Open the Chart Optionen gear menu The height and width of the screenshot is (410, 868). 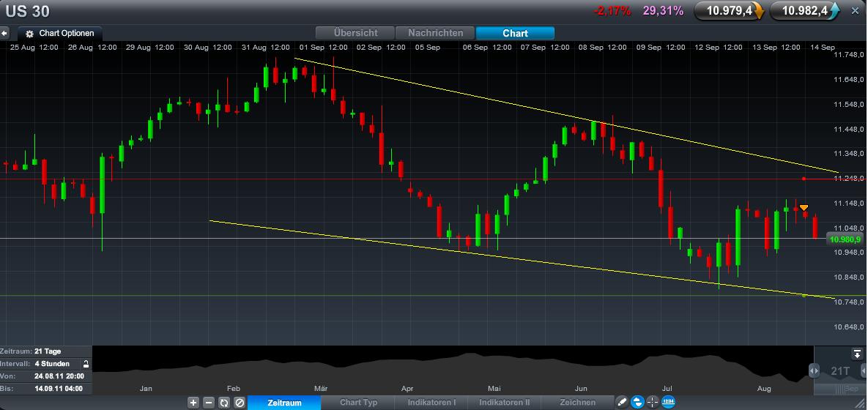[60, 33]
